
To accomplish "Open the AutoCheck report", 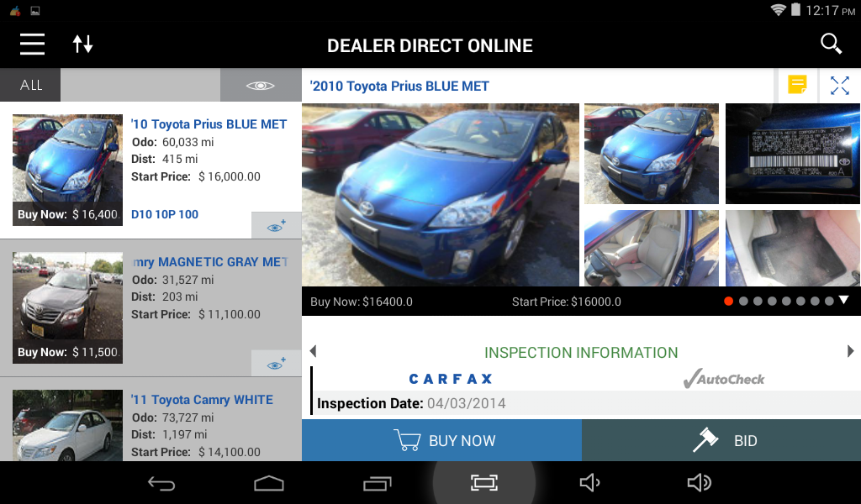I will point(724,379).
